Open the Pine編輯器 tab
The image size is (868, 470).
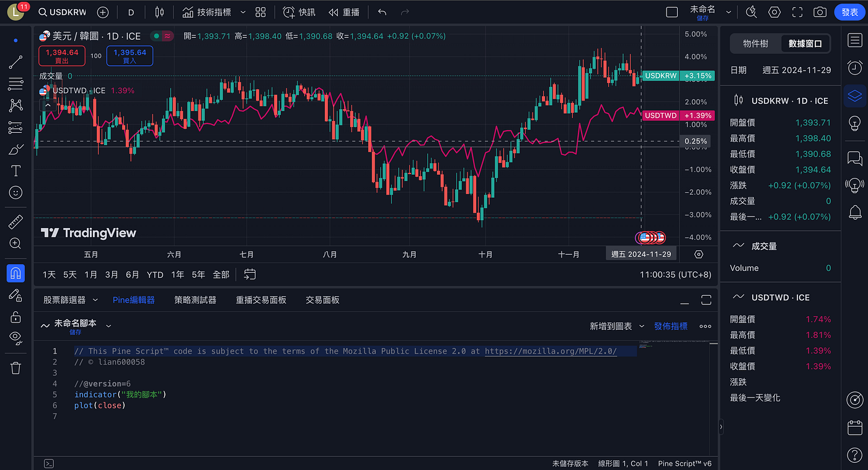[134, 300]
